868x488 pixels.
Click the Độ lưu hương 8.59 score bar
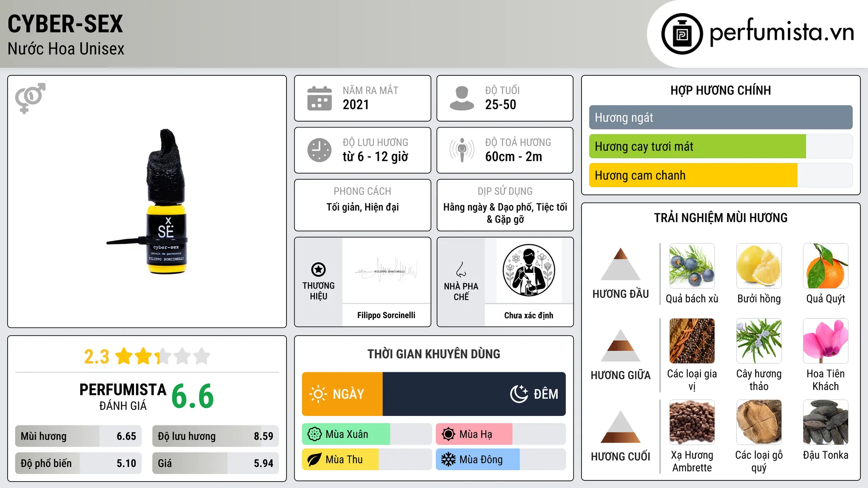click(215, 436)
